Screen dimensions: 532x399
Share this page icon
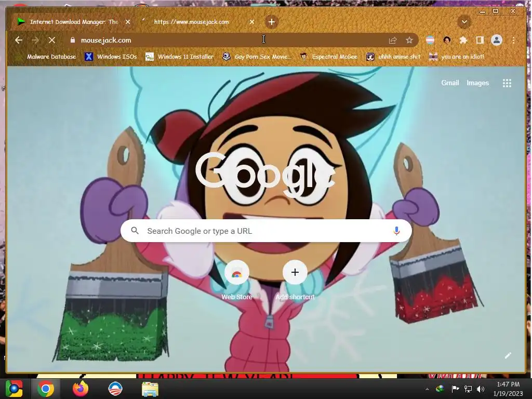(x=393, y=40)
